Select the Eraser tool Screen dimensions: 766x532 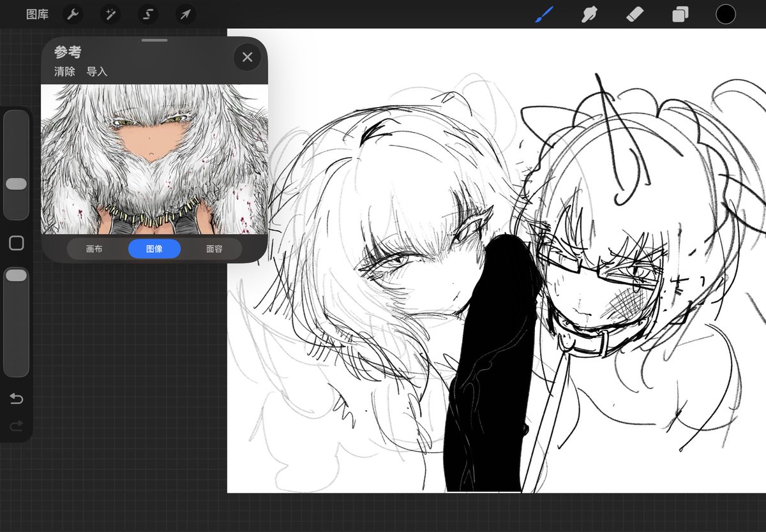click(x=635, y=14)
